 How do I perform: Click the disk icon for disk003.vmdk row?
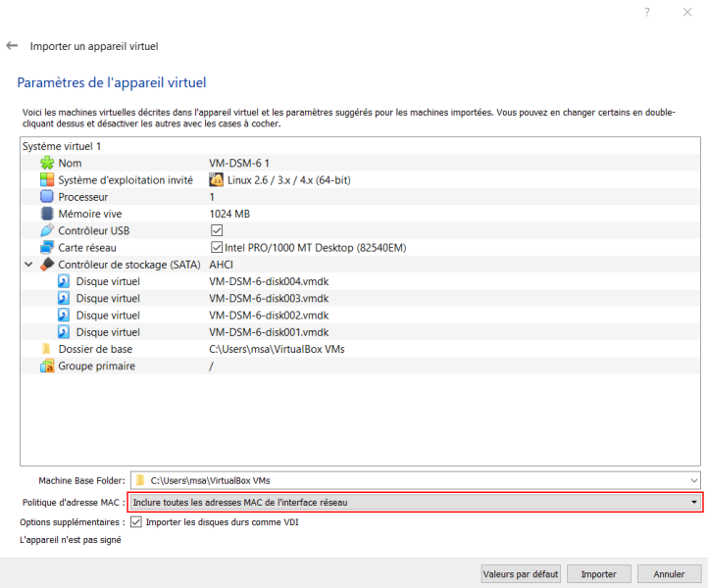[x=64, y=298]
